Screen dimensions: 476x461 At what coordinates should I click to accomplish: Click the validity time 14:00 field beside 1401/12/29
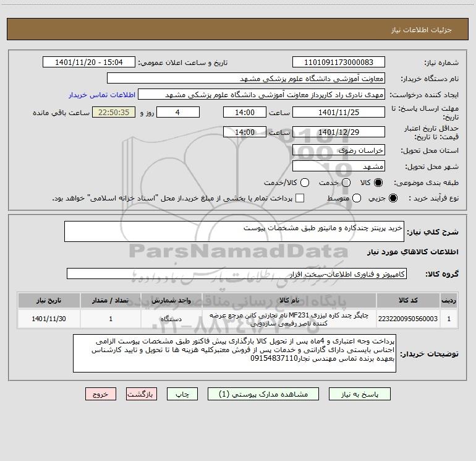click(245, 132)
